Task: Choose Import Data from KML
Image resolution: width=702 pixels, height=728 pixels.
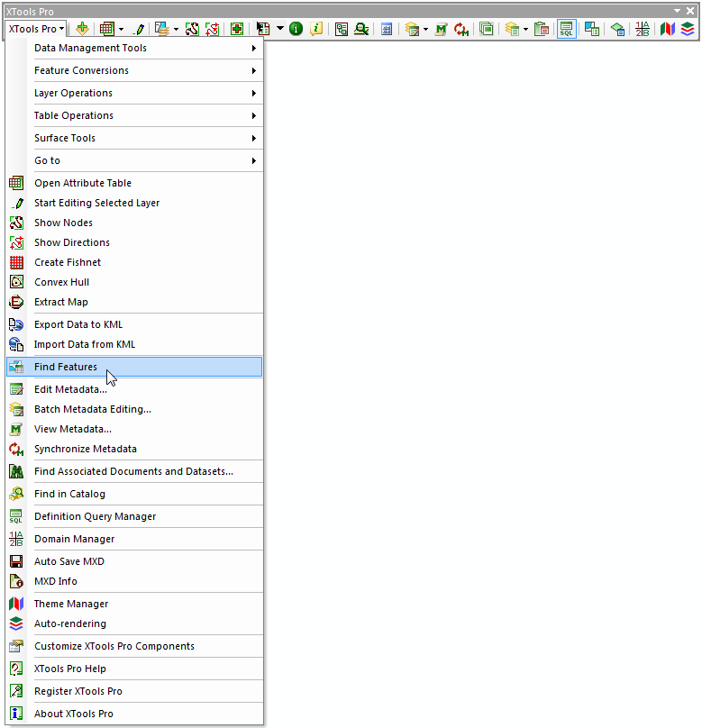Action: click(x=134, y=344)
